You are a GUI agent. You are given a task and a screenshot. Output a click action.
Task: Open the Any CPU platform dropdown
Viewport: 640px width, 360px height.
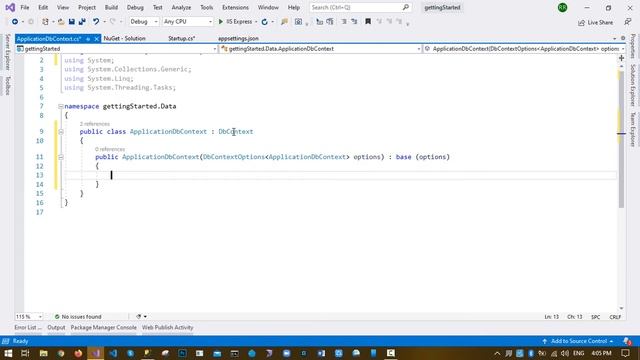pyautogui.click(x=187, y=22)
